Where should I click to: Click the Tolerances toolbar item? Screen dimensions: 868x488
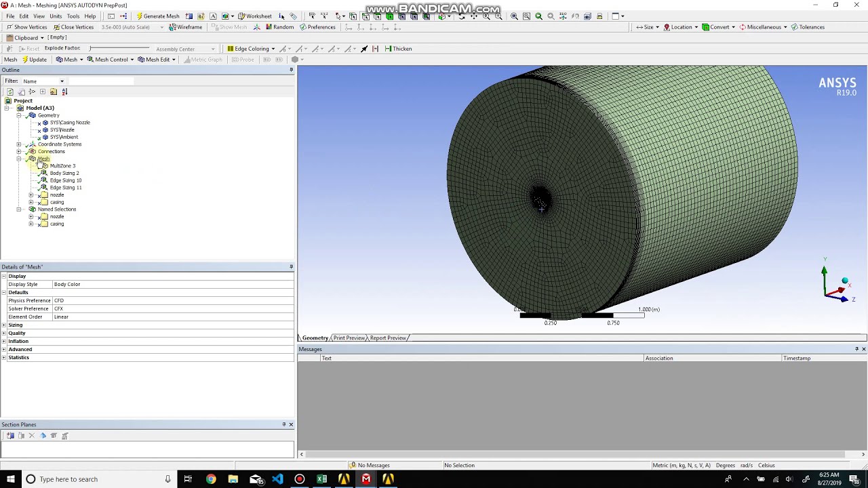click(x=808, y=27)
